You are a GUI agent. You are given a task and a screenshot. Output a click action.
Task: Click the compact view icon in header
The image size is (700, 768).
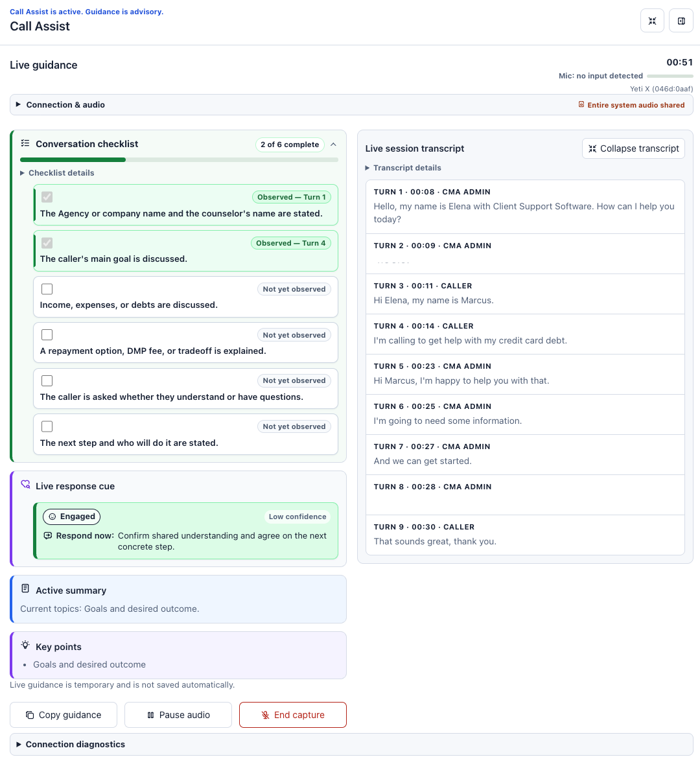click(x=652, y=21)
